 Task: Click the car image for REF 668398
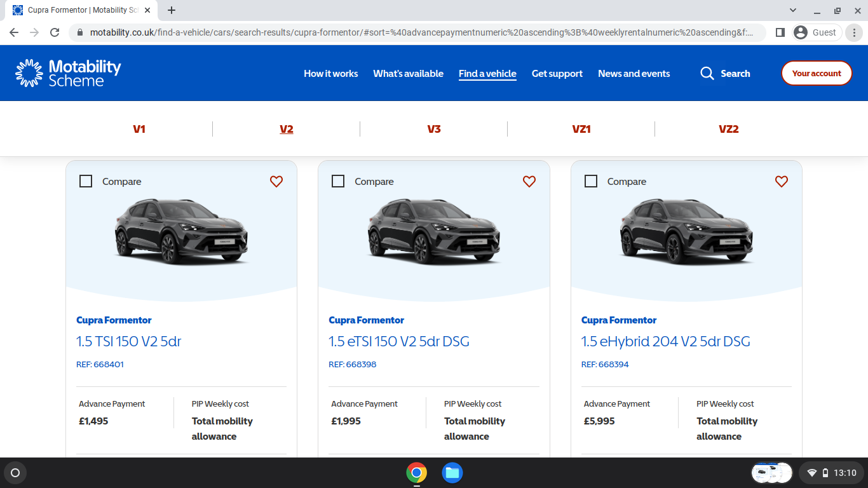434,232
